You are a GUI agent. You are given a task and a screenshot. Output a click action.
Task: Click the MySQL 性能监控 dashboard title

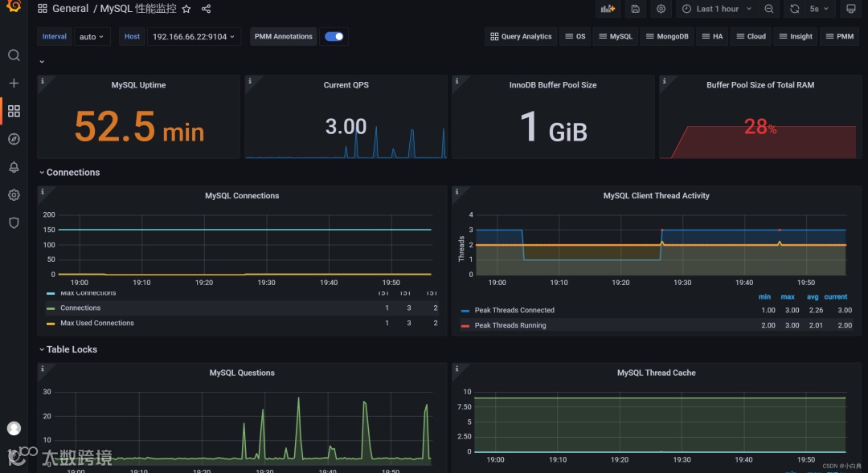click(x=138, y=9)
